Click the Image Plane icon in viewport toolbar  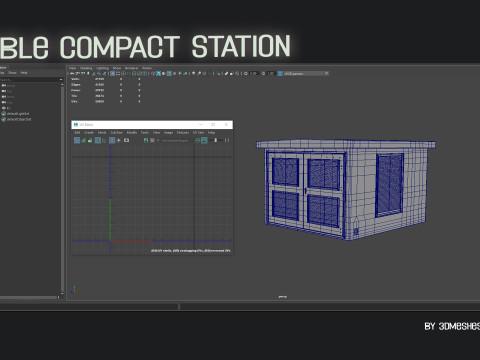click(94, 73)
